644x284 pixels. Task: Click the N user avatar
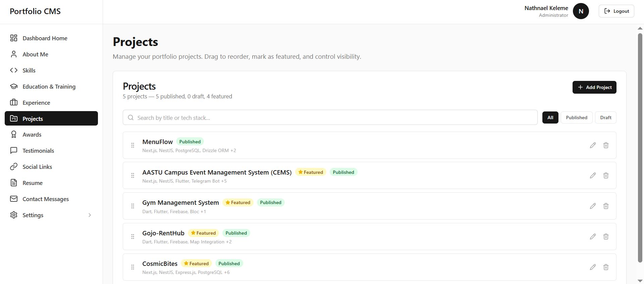click(x=581, y=11)
